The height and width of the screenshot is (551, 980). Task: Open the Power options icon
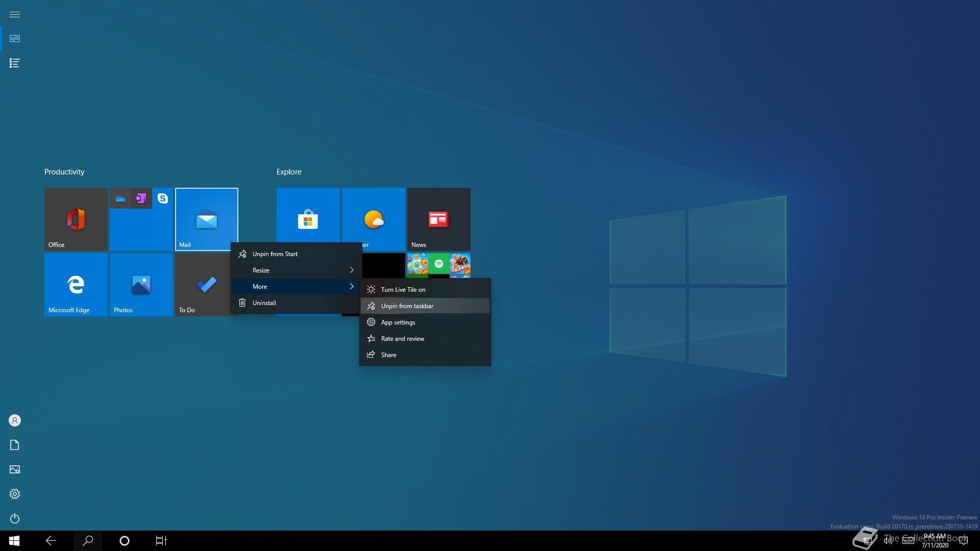[15, 518]
